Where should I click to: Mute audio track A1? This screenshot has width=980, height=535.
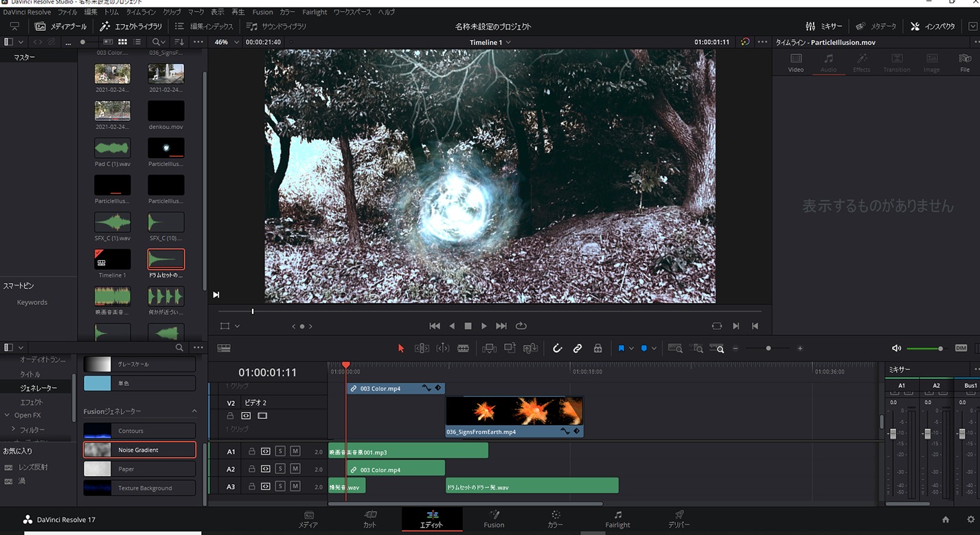295,451
